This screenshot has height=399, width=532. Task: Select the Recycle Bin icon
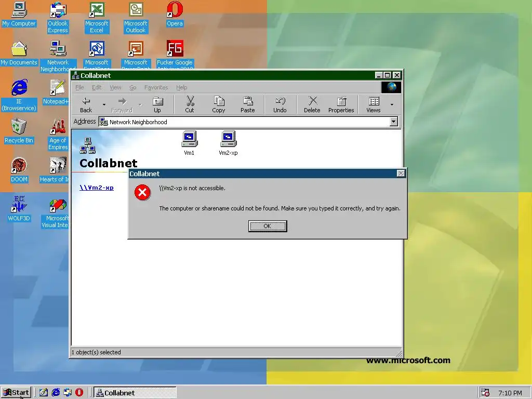click(x=19, y=131)
